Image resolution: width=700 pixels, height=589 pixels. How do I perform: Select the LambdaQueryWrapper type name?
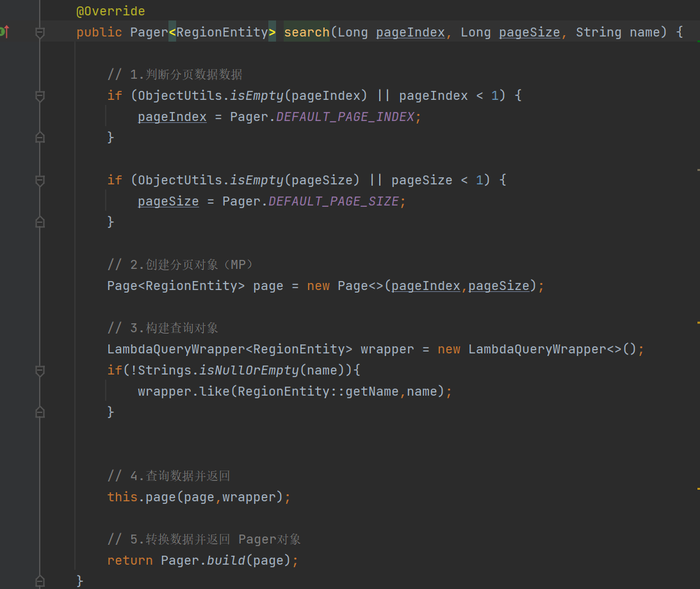(x=160, y=348)
